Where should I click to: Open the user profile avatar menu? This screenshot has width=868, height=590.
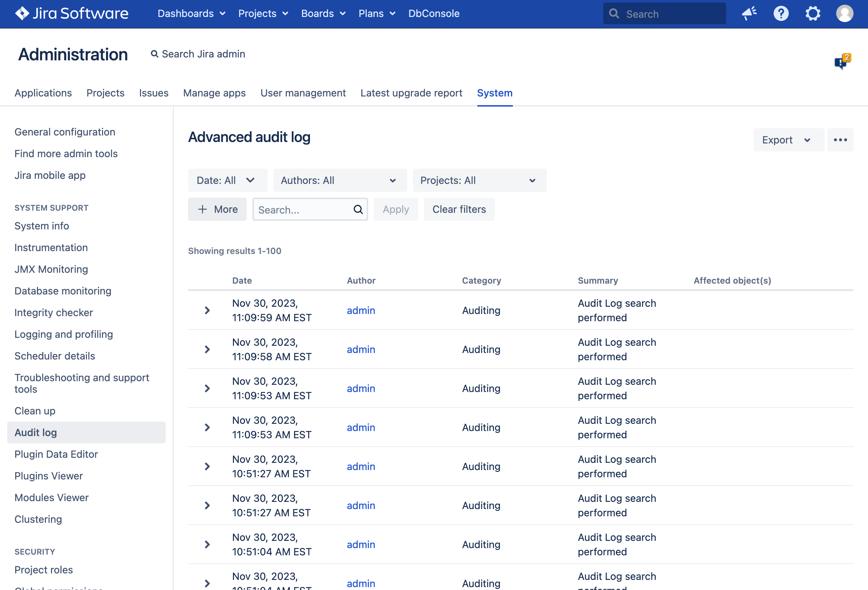(x=844, y=13)
